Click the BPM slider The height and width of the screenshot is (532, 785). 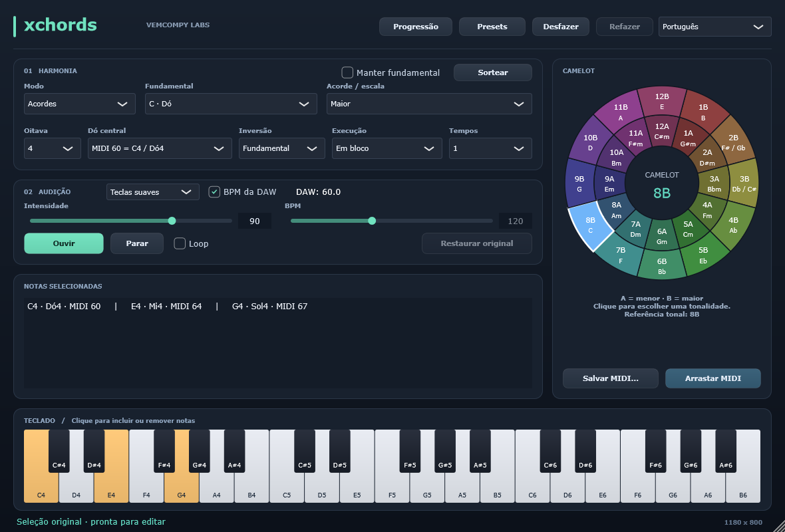click(x=391, y=221)
